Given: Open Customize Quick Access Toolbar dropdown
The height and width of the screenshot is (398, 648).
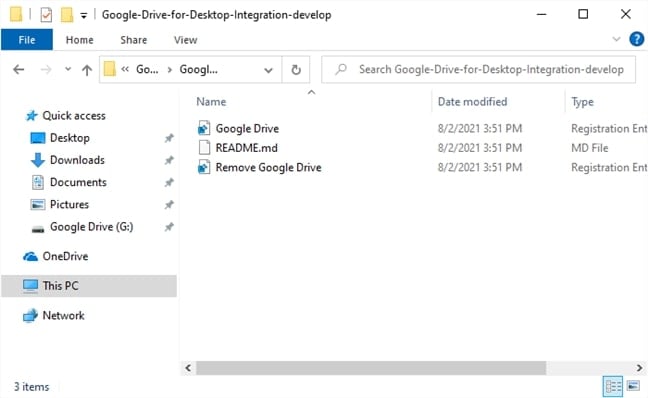Looking at the screenshot, I should point(83,16).
